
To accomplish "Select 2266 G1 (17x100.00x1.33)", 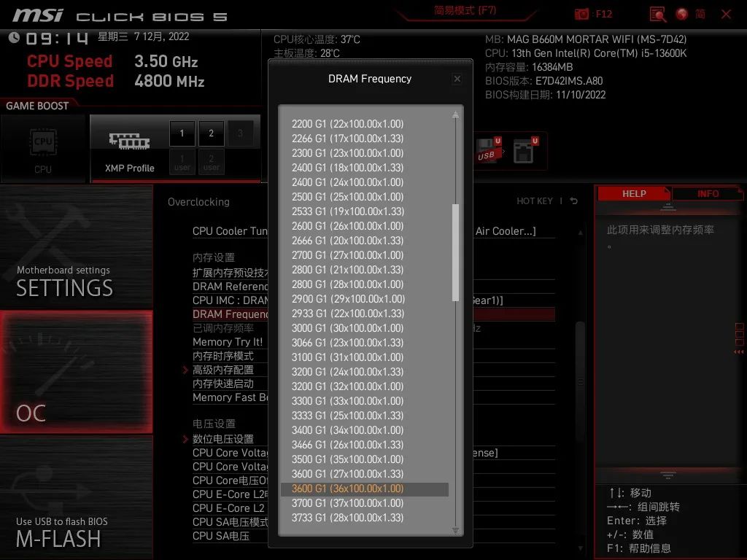I will click(x=347, y=139).
